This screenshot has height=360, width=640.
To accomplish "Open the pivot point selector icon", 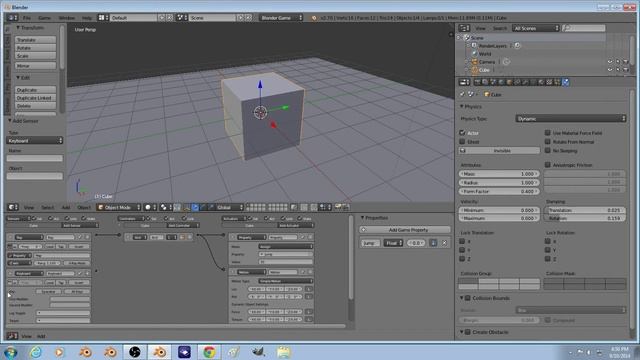I will tap(165, 207).
